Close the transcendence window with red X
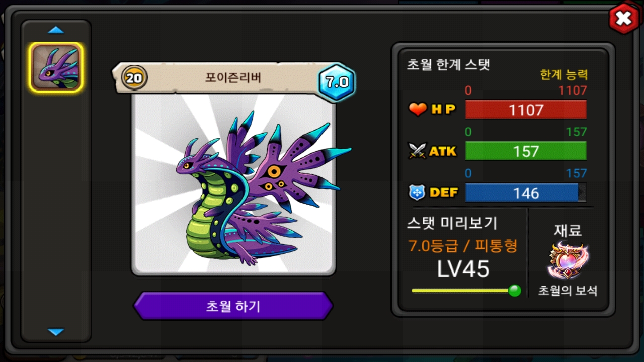644x362 pixels. click(624, 19)
